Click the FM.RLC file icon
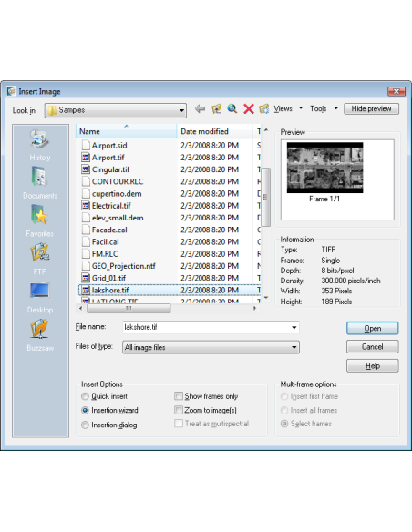The width and height of the screenshot is (412, 532). (x=86, y=254)
